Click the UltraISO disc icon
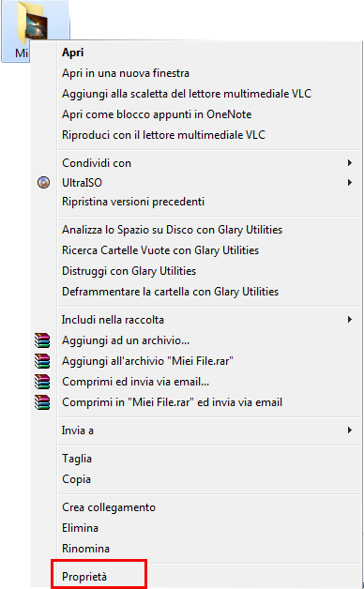This screenshot has height=589, width=364. pyautogui.click(x=43, y=183)
